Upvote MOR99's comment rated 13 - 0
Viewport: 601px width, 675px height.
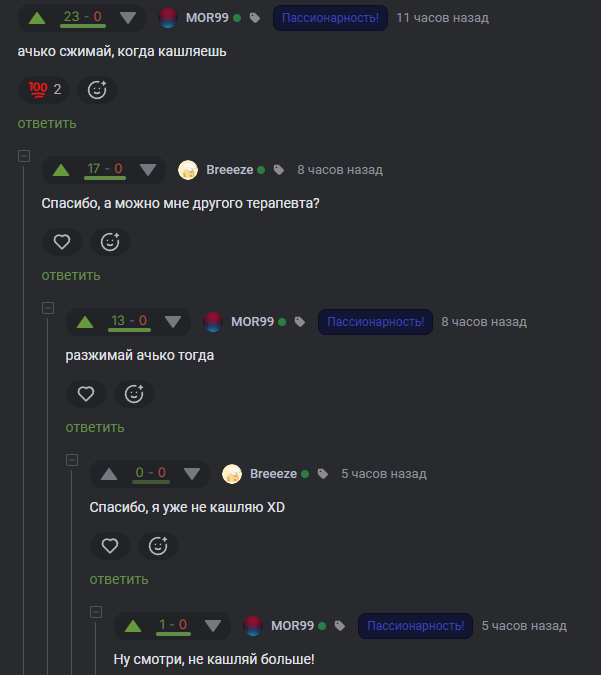pos(85,322)
